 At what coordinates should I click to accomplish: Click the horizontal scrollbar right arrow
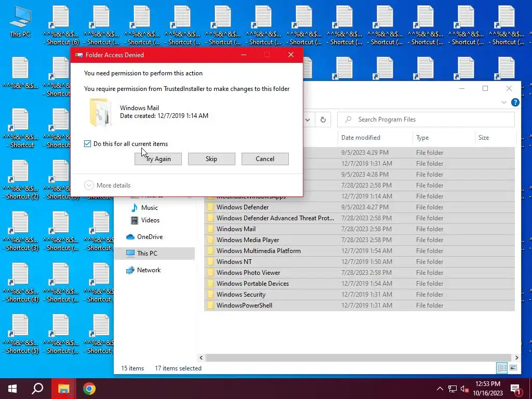coord(516,357)
